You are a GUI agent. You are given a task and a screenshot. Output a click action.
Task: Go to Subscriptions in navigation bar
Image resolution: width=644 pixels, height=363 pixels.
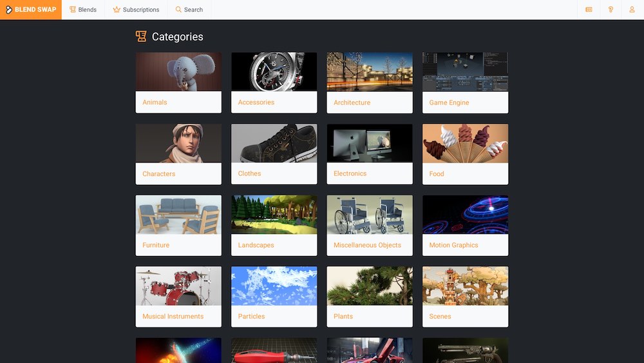pyautogui.click(x=136, y=10)
